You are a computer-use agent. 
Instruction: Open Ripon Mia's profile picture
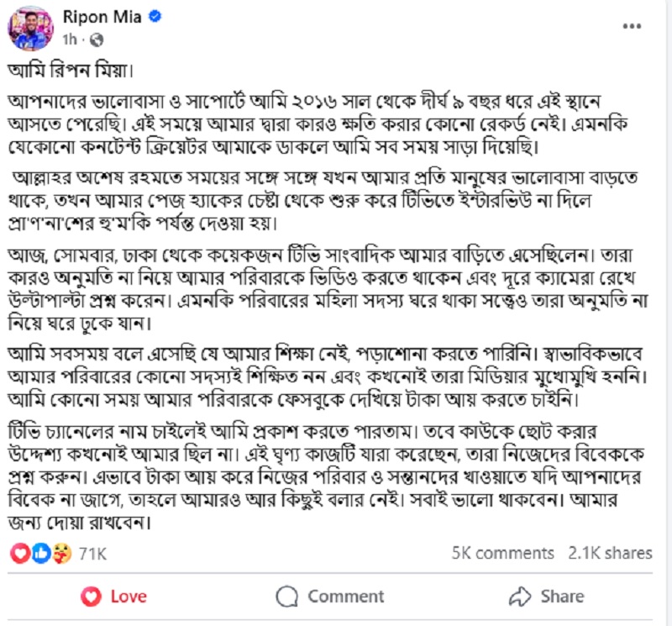[32, 27]
